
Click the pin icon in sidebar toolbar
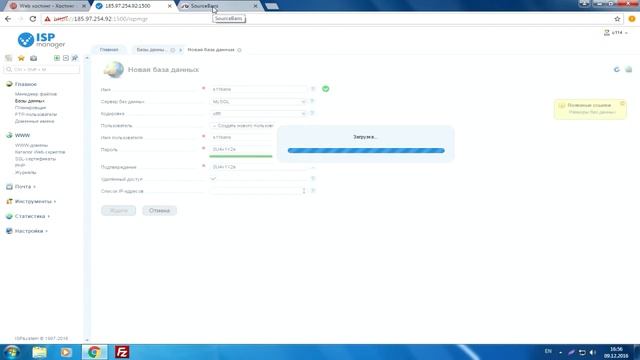[x=75, y=58]
